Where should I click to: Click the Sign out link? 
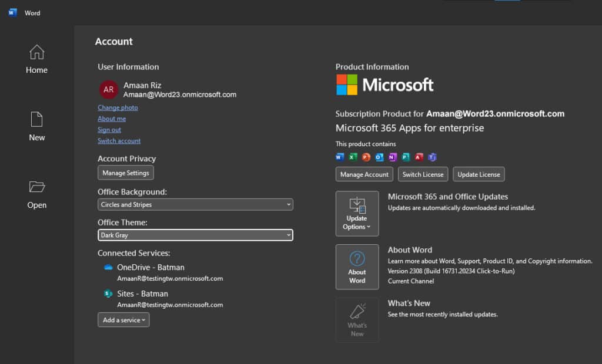click(109, 130)
